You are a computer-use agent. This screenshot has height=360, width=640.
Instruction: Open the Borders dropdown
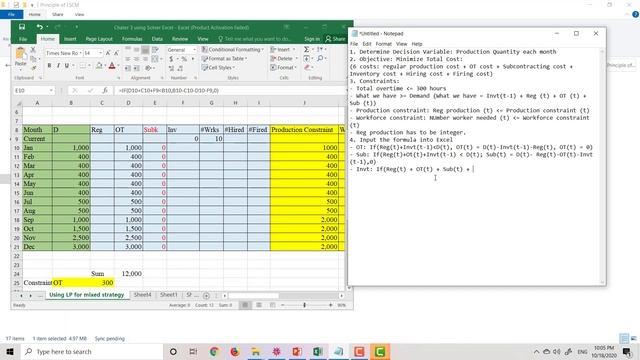click(88, 66)
